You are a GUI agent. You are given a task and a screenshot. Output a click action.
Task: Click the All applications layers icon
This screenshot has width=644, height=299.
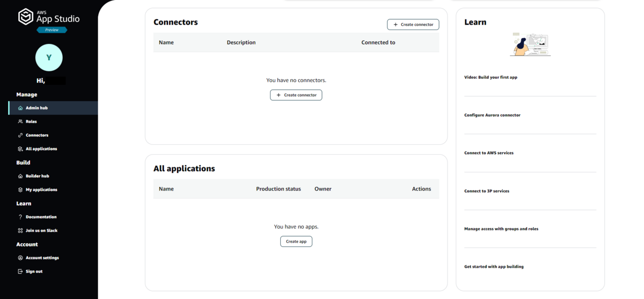(x=20, y=149)
